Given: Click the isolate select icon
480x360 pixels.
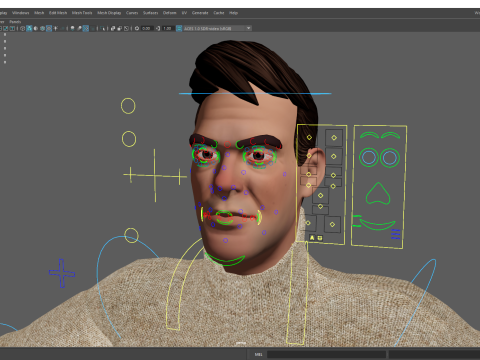Looking at the screenshot, I should click(102, 28).
